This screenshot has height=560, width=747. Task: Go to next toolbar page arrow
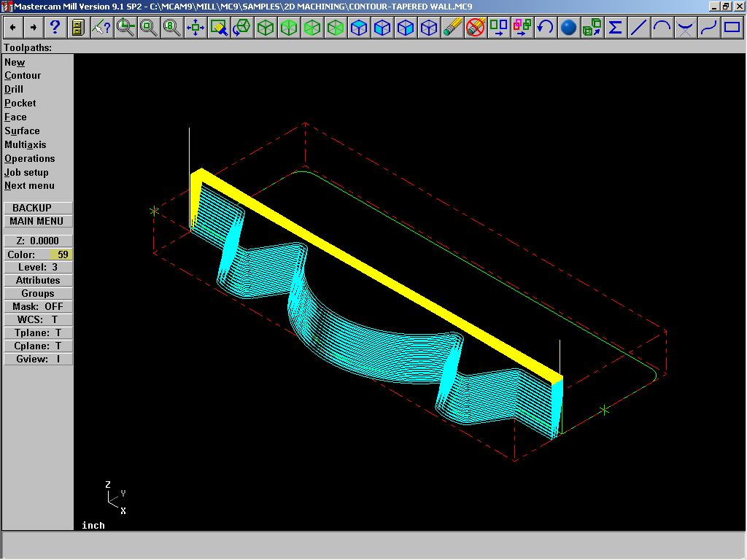pos(34,28)
